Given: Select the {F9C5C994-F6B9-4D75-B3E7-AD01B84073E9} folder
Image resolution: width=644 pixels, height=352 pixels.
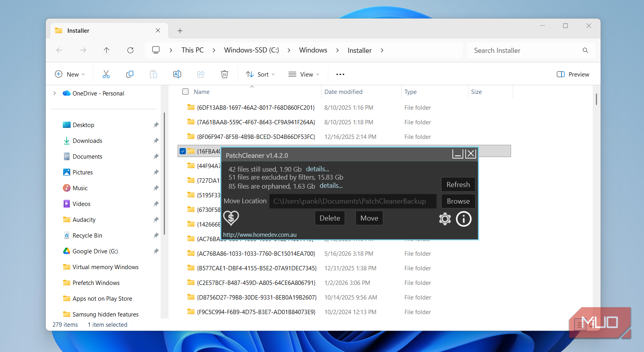Looking at the screenshot, I should (x=256, y=312).
